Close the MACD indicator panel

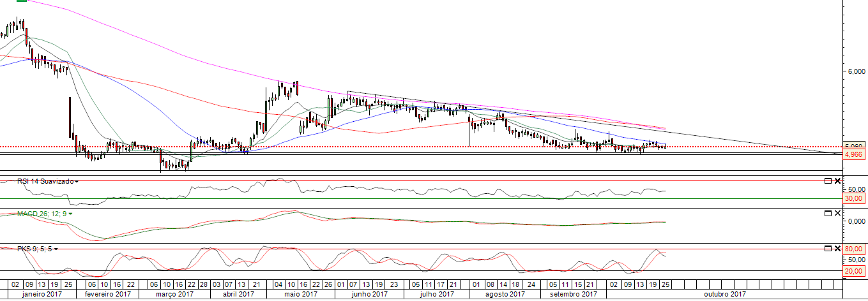(x=837, y=213)
